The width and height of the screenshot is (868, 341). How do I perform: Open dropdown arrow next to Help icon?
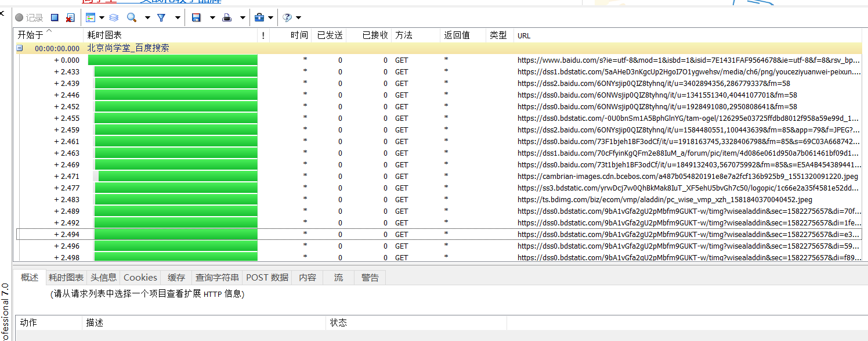[298, 18]
